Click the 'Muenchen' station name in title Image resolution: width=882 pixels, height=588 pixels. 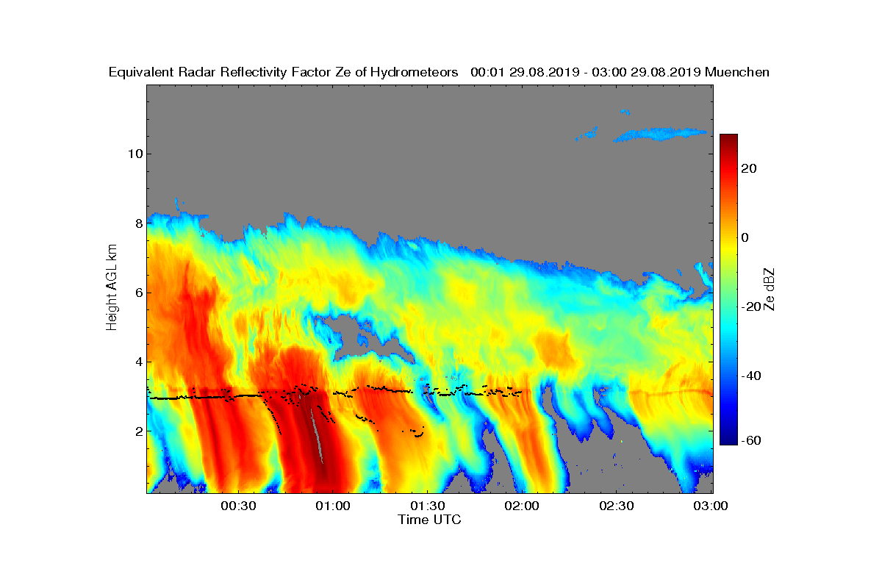pyautogui.click(x=737, y=72)
